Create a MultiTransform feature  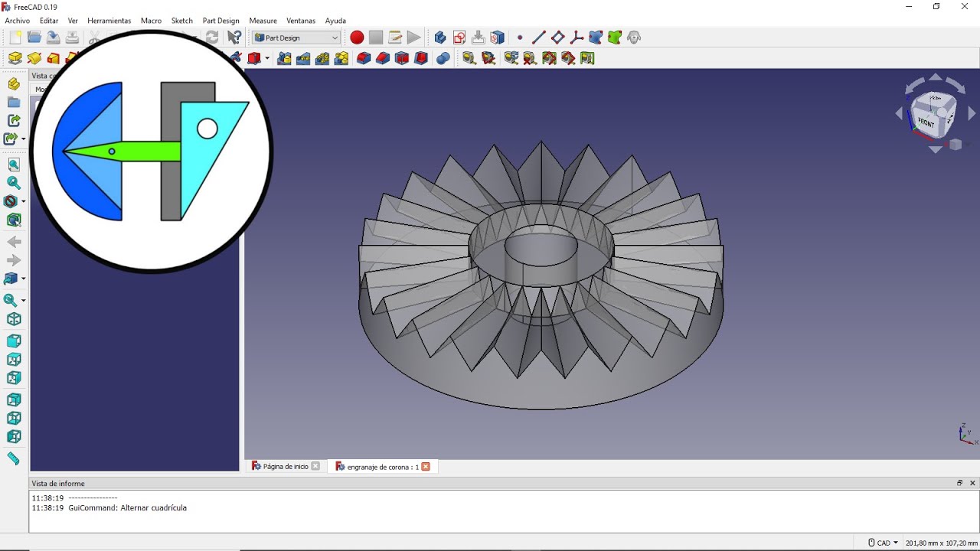(341, 58)
